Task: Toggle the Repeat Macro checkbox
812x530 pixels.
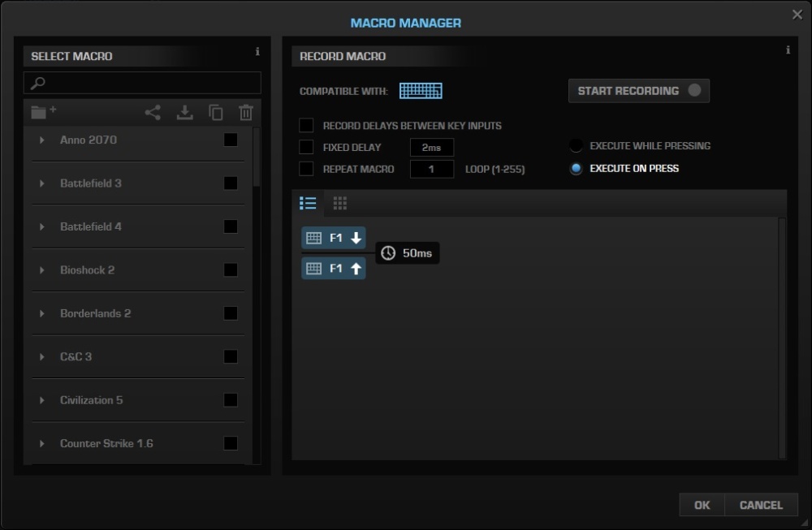Action: [x=306, y=169]
